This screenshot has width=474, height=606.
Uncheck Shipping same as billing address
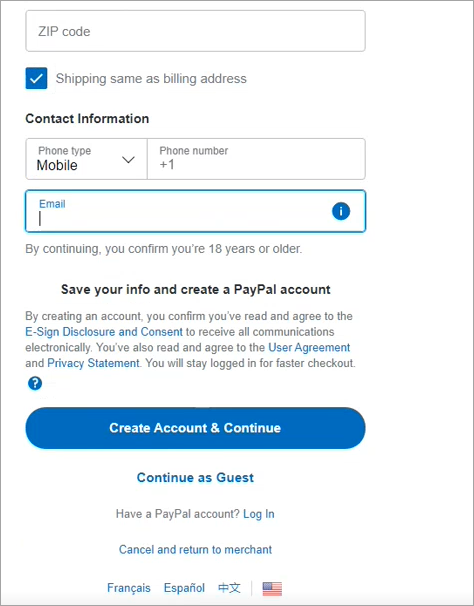(36, 78)
